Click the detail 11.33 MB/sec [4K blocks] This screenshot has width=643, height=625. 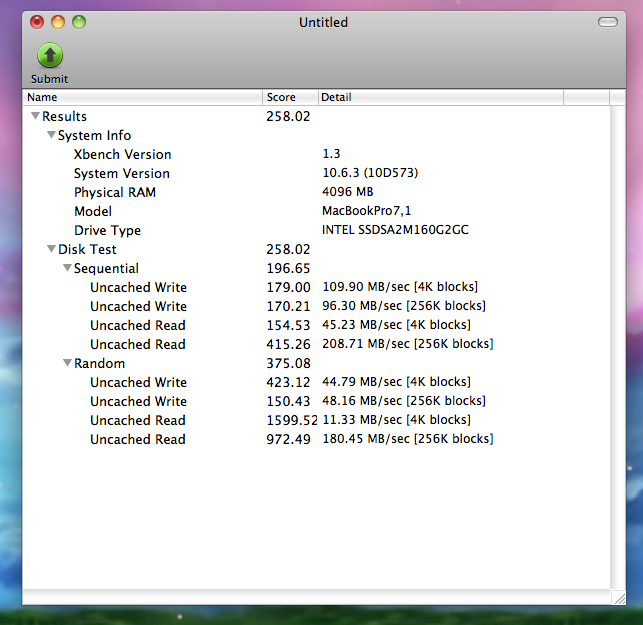[x=396, y=420]
